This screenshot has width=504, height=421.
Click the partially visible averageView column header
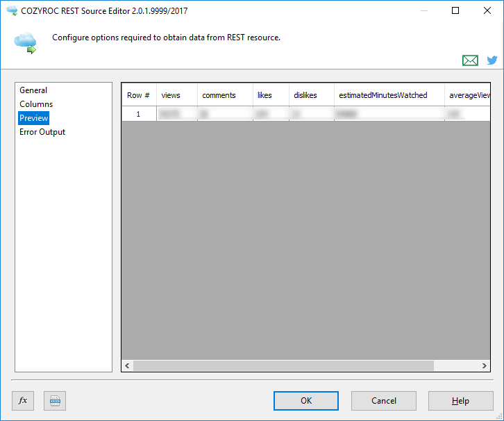468,95
